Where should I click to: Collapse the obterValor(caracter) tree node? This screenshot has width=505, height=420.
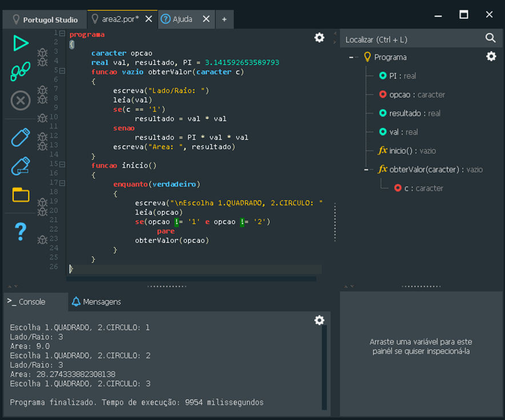366,169
